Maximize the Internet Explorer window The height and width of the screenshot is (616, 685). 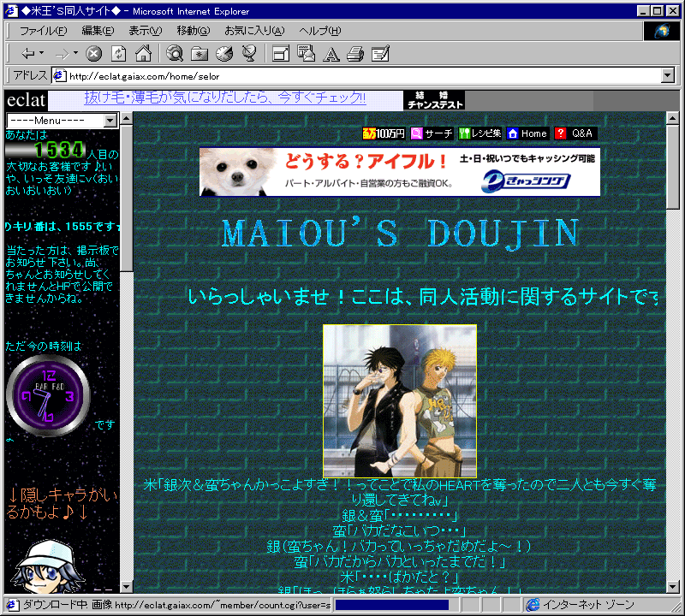(x=658, y=11)
